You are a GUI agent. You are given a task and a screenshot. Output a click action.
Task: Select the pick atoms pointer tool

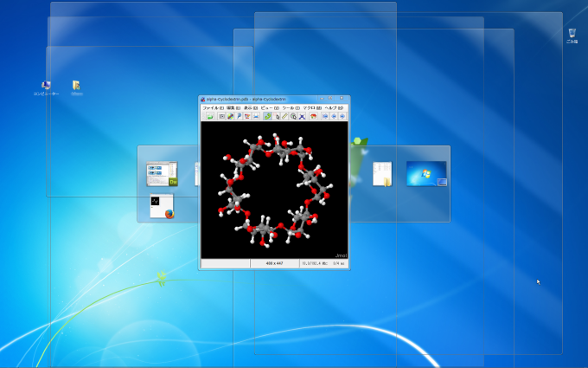pos(277,116)
